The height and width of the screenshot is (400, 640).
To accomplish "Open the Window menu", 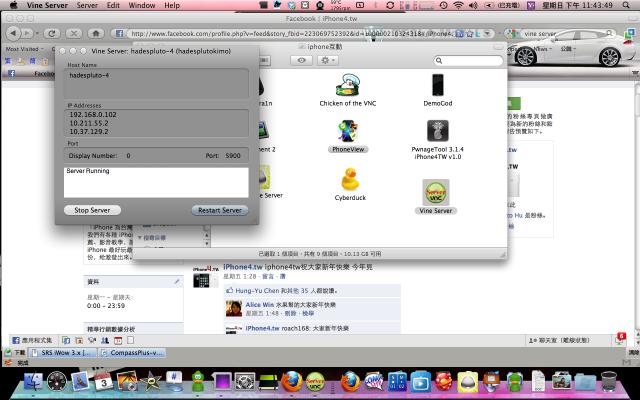I will [x=142, y=5].
